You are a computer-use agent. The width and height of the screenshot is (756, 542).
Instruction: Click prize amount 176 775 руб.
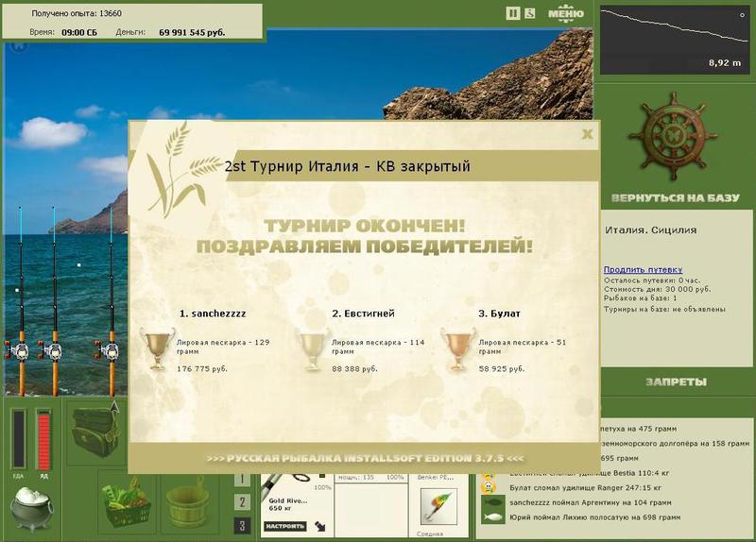click(x=202, y=369)
